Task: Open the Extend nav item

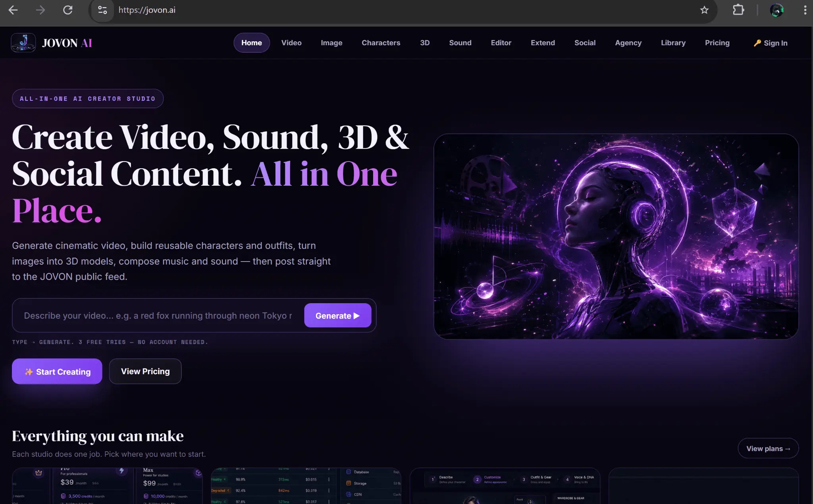Action: tap(543, 43)
